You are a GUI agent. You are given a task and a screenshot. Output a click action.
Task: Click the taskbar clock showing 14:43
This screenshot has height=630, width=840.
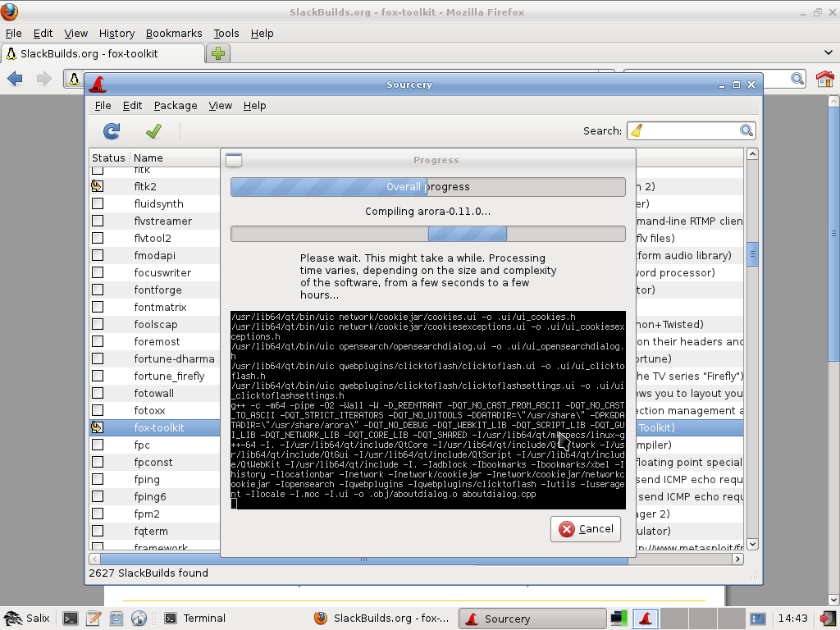[x=792, y=619]
